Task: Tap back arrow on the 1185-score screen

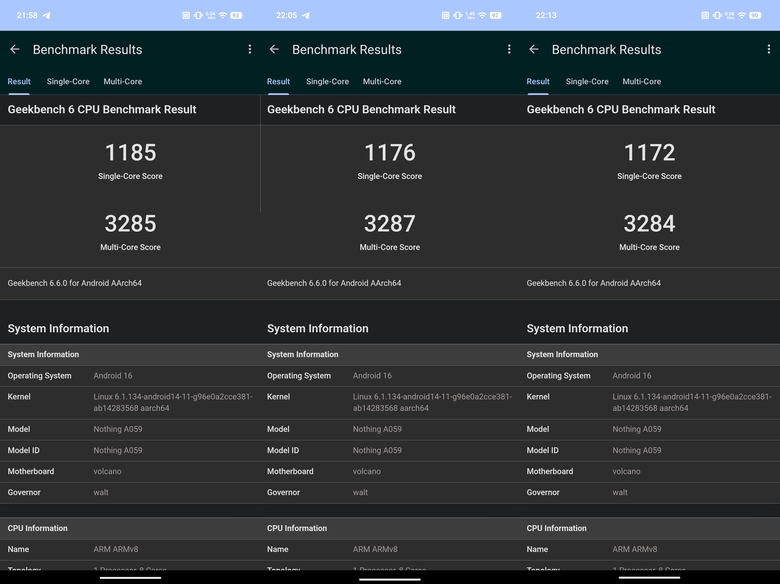Action: pos(15,49)
